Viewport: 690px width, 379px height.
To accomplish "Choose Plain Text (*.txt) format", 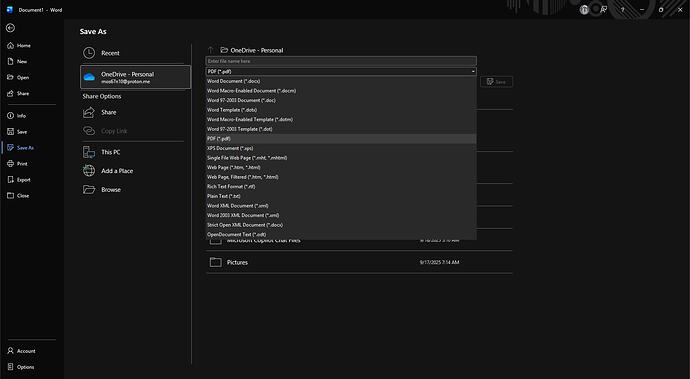I will click(x=341, y=196).
